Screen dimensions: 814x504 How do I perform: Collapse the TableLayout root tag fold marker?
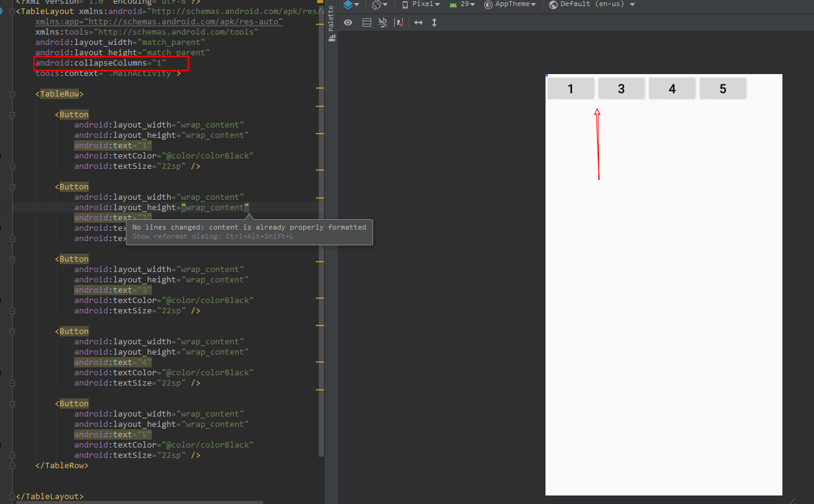click(x=12, y=12)
